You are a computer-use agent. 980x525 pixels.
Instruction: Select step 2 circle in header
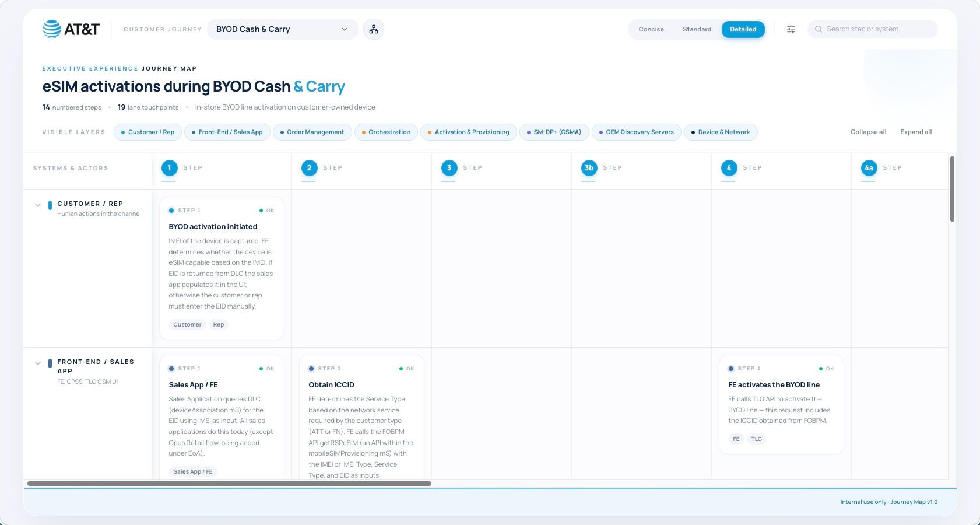(x=309, y=168)
